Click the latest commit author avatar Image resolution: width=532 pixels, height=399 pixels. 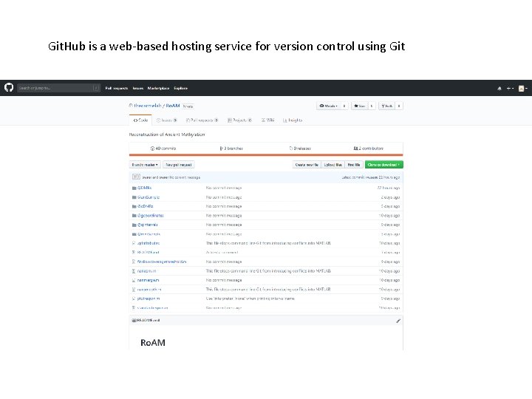136,177
